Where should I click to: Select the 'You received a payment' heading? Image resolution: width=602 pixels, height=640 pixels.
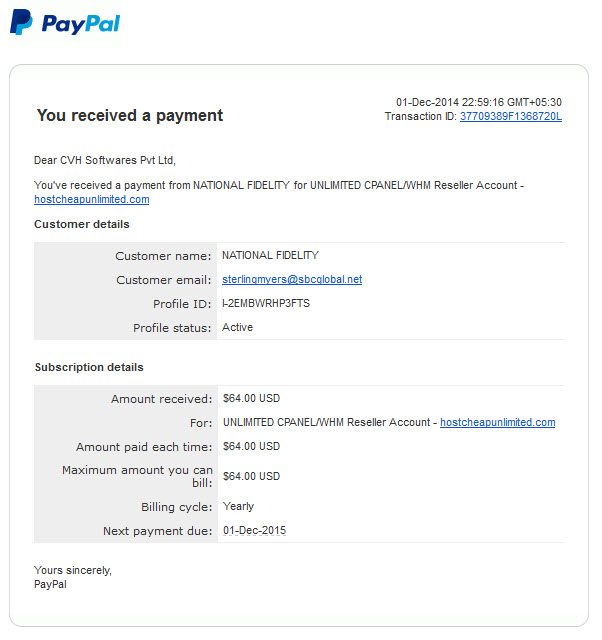tap(130, 115)
